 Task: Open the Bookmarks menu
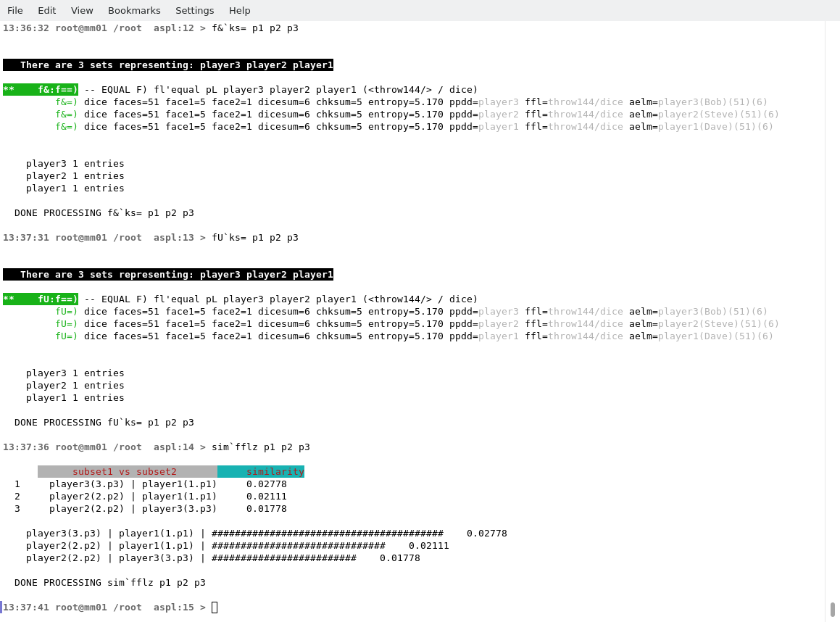coord(134,10)
